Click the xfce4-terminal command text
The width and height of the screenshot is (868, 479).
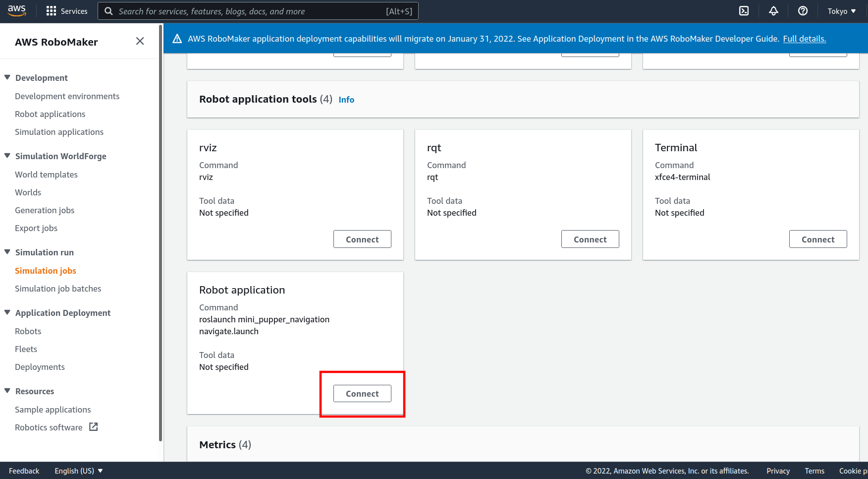682,177
